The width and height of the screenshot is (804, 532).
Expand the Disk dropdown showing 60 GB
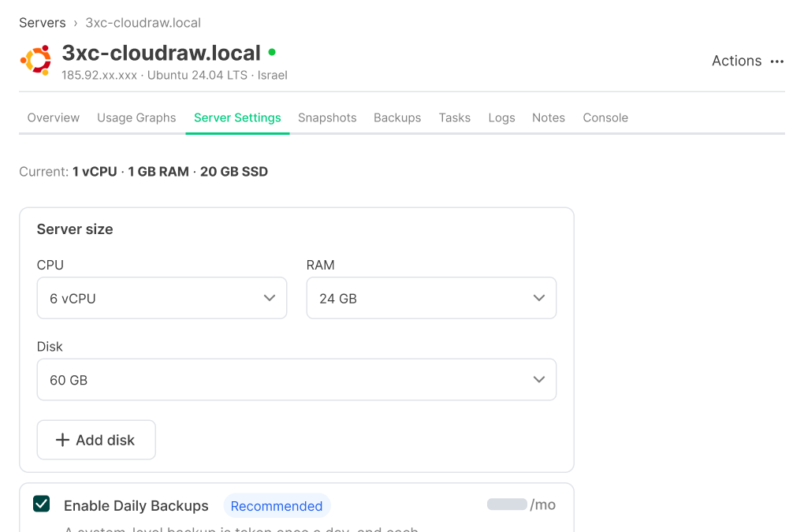pyautogui.click(x=296, y=380)
